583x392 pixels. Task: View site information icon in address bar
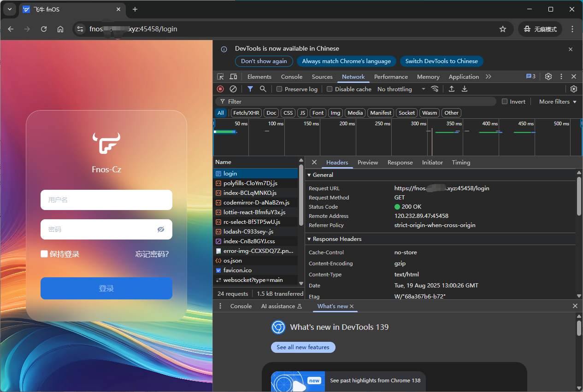(80, 29)
